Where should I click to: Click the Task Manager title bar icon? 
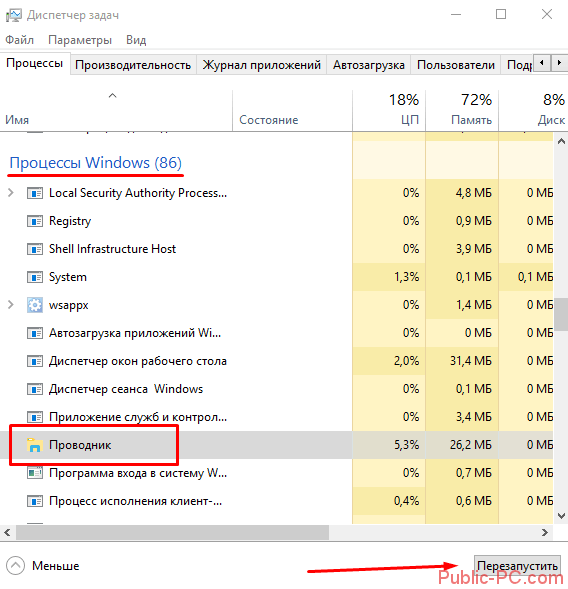point(14,15)
